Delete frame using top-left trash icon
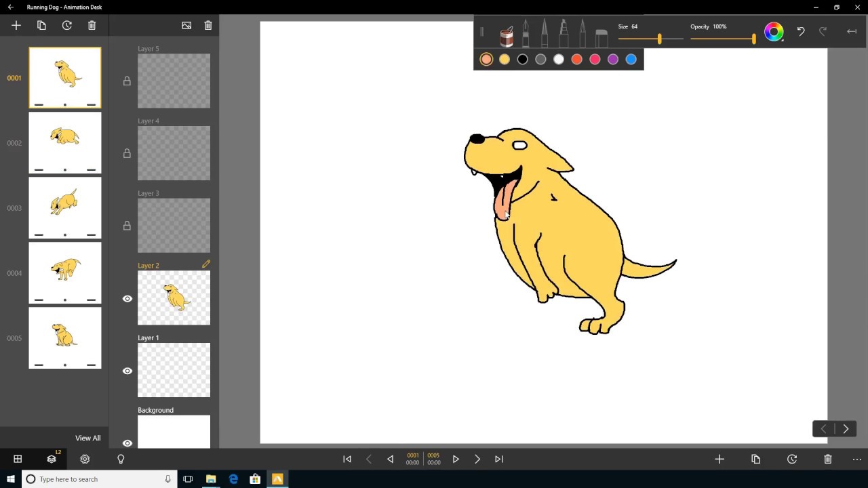The image size is (868, 488). (x=92, y=25)
